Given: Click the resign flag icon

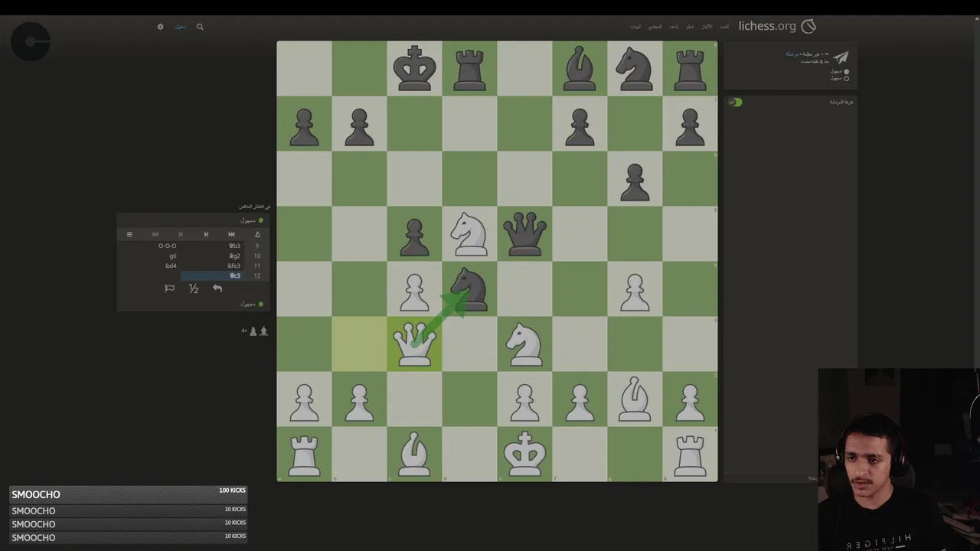Looking at the screenshot, I should [x=169, y=289].
